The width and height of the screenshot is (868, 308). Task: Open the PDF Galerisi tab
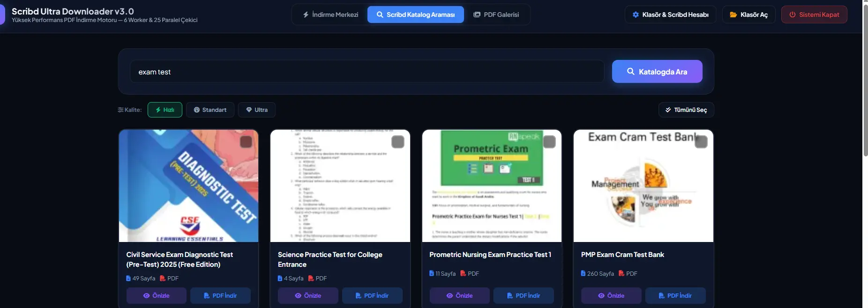point(496,15)
